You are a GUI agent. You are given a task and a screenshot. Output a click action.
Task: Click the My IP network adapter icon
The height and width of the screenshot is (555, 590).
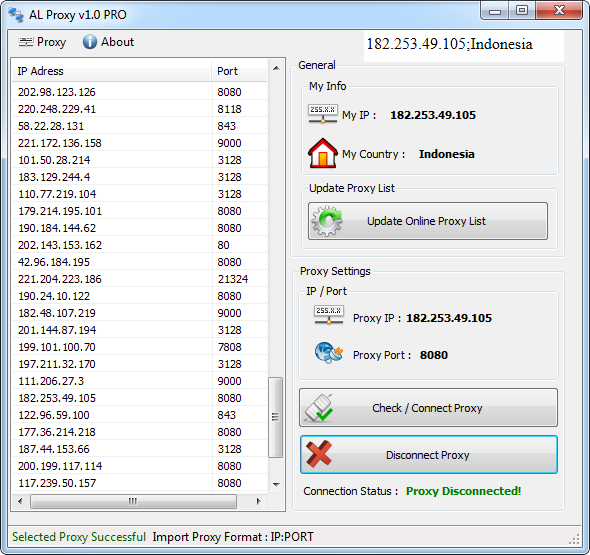323,114
